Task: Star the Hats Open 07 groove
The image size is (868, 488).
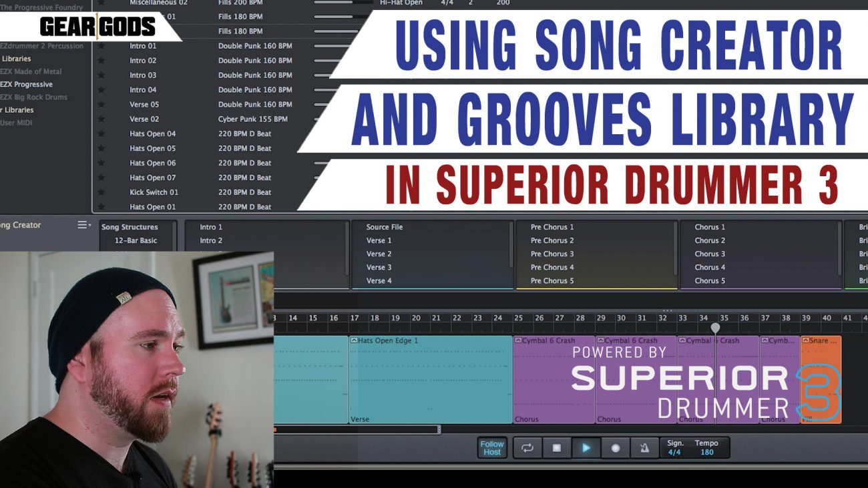Action: pyautogui.click(x=101, y=178)
